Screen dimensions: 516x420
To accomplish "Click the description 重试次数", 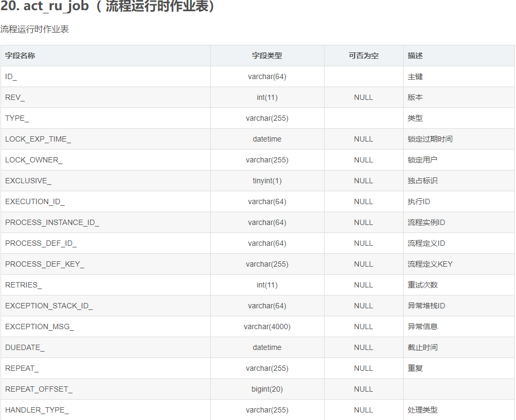I will coord(422,285).
